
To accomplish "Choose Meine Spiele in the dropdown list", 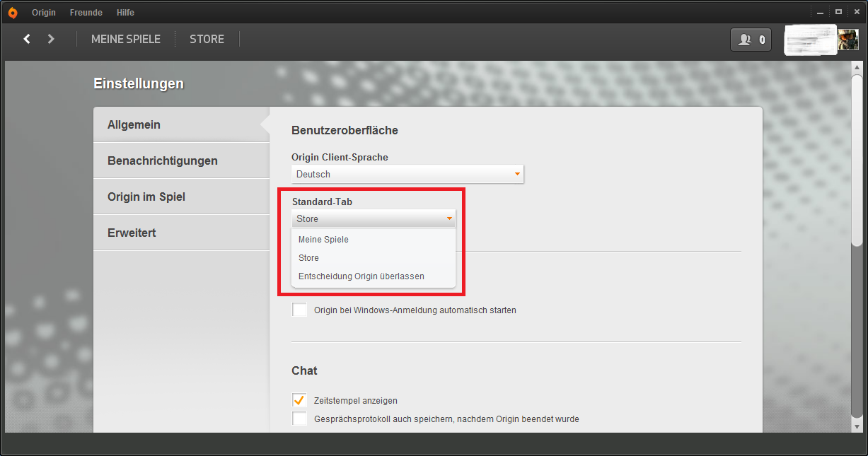I will pyautogui.click(x=374, y=240).
